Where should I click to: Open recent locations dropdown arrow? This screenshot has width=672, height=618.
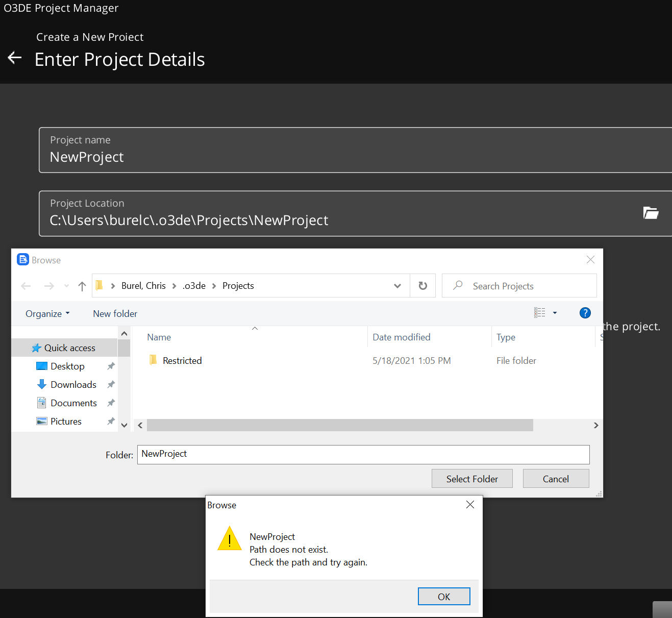(66, 286)
